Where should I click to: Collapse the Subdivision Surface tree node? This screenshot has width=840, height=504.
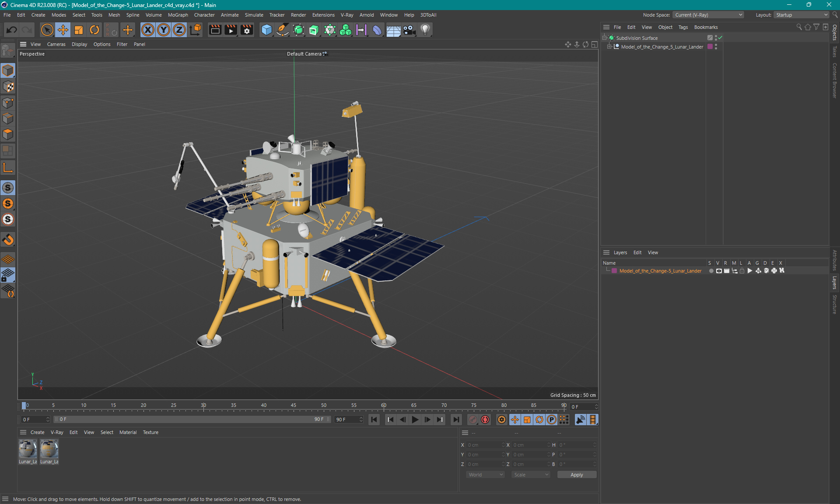(605, 38)
